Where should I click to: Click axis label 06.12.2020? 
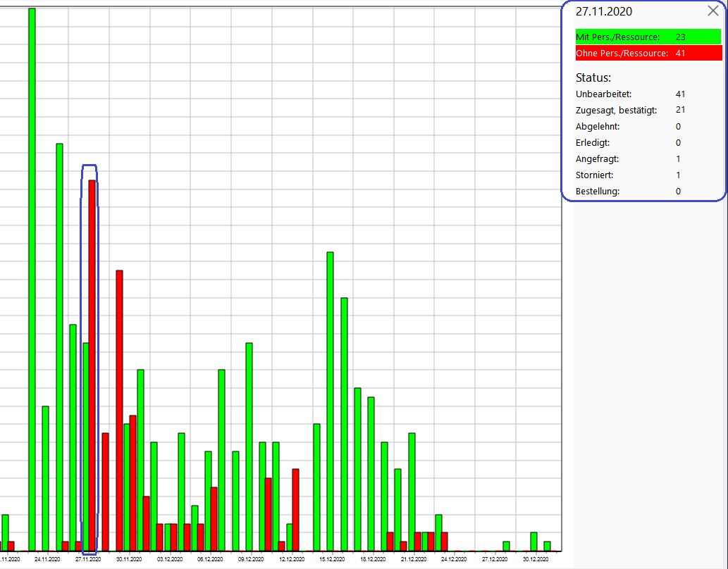(210, 559)
